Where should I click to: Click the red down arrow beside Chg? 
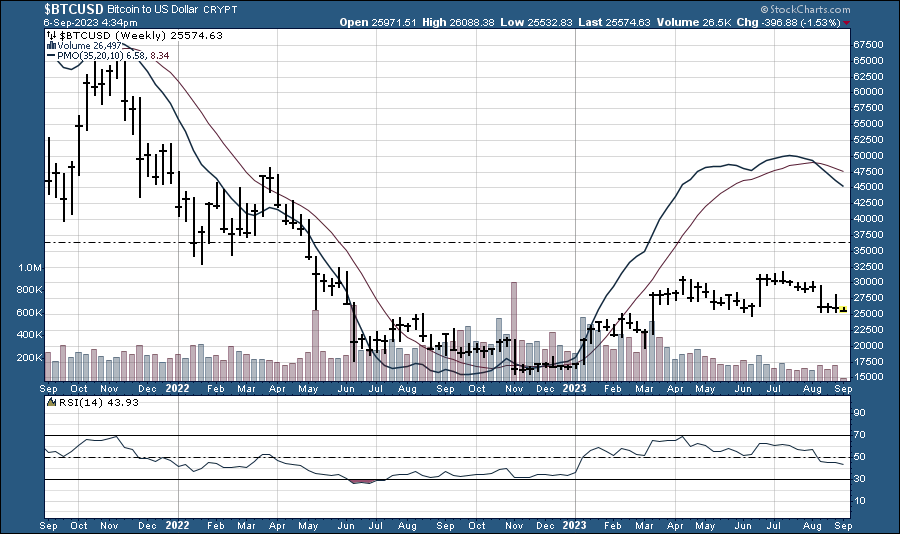(848, 22)
